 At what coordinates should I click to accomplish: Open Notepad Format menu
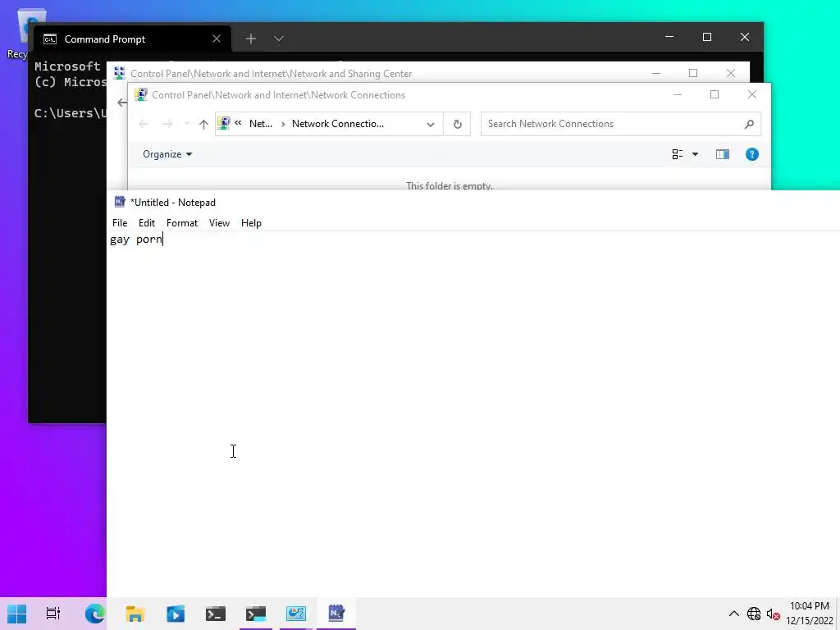181,223
